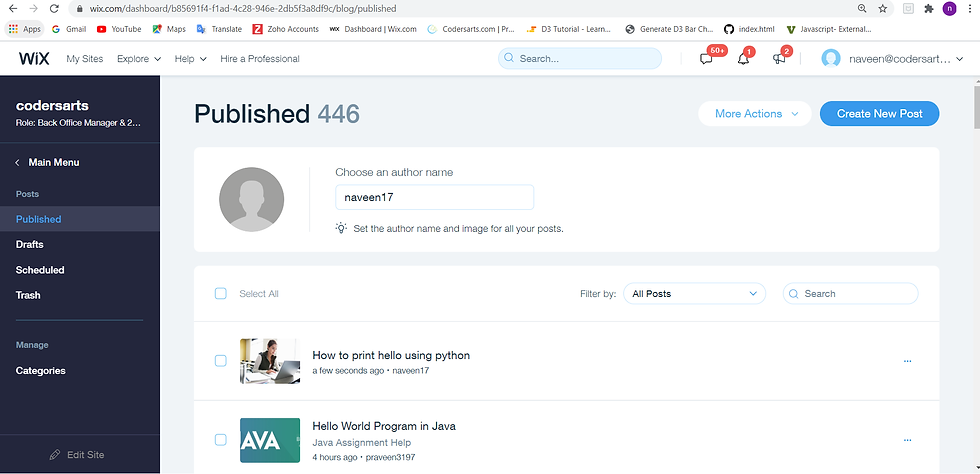Open the three-dot menu for the python post
The height and width of the screenshot is (474, 980).
click(x=908, y=361)
